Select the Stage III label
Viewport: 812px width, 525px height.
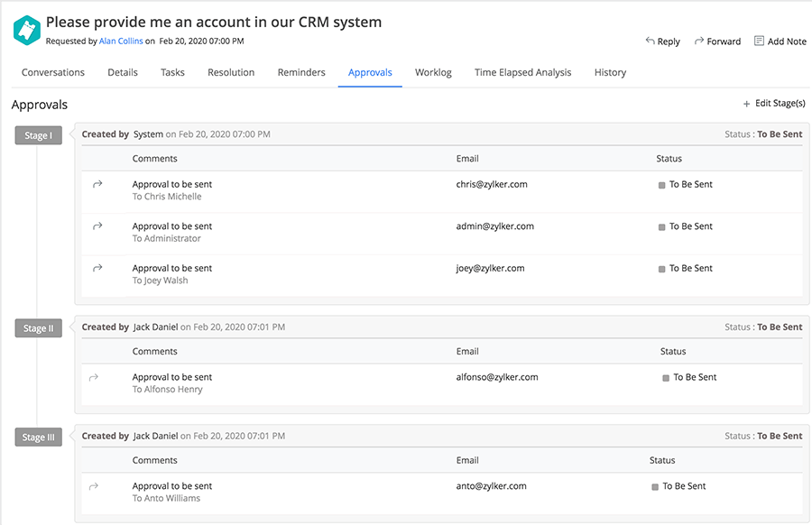pyautogui.click(x=39, y=437)
